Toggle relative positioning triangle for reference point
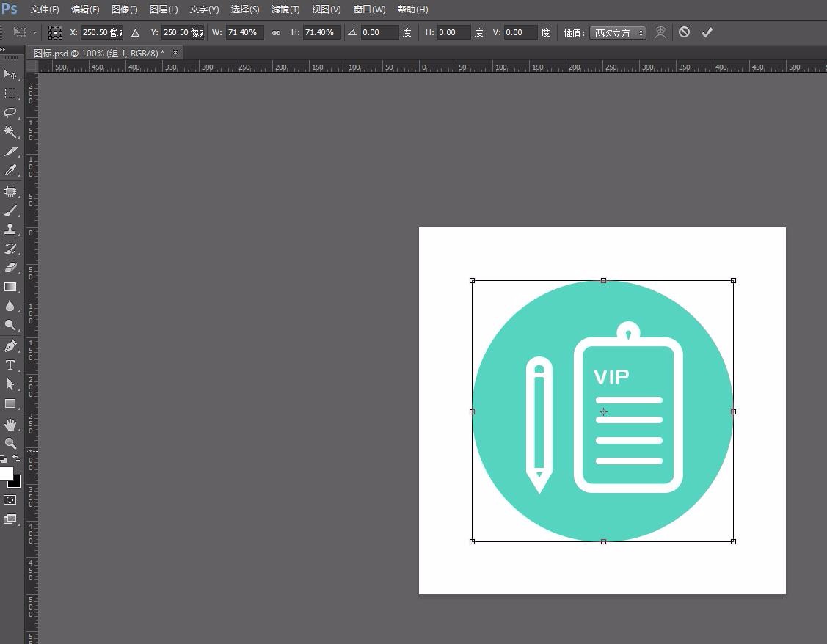 point(136,33)
